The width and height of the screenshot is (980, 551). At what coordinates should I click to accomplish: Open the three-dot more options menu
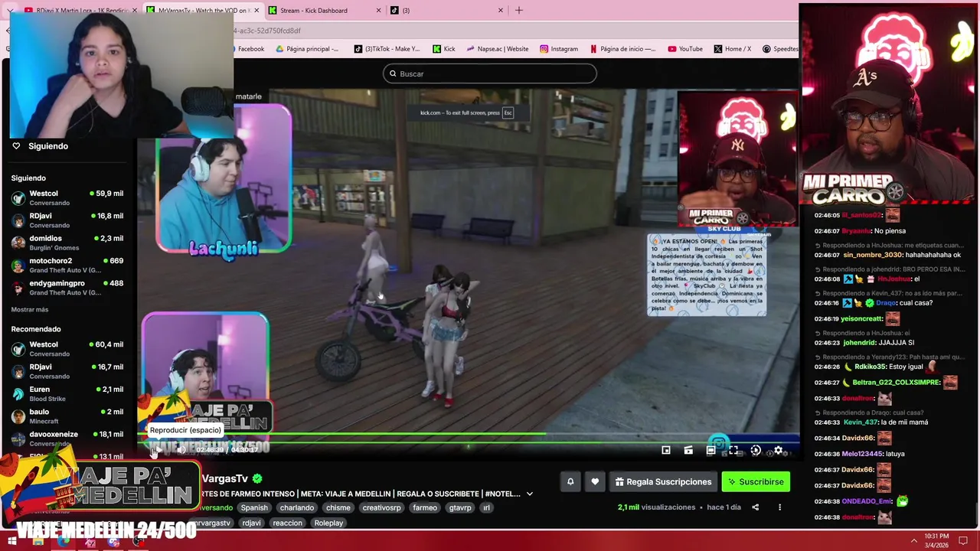coord(779,507)
